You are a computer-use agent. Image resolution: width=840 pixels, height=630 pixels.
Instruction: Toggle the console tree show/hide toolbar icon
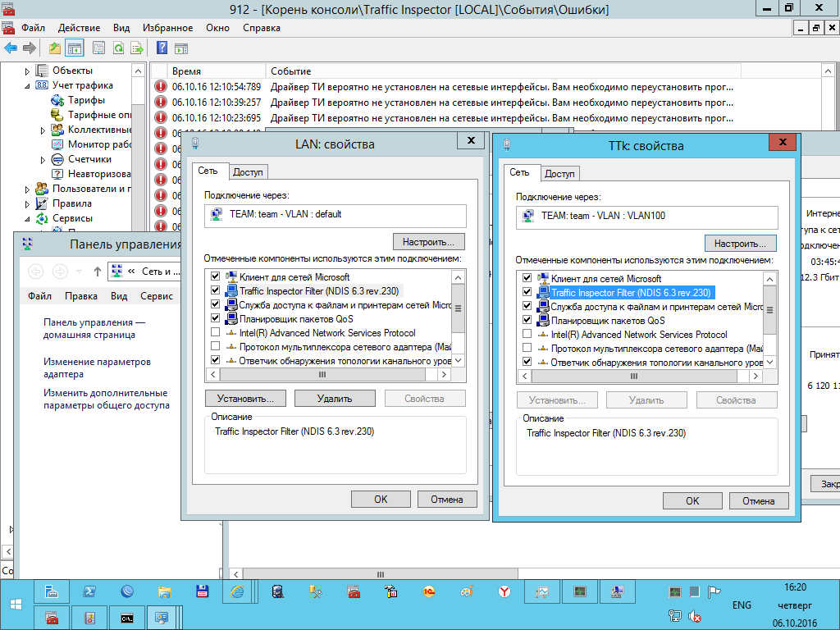[75, 48]
